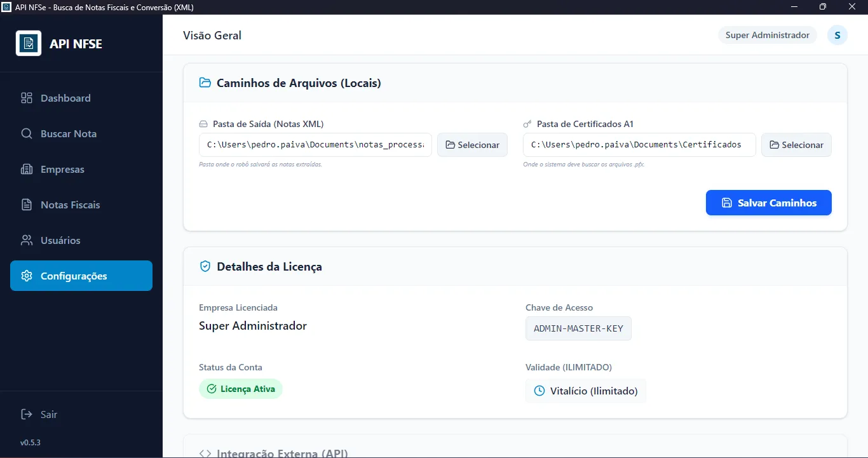Screen dimensions: 868x458
Task: Click the code icon beside Integração Externa
Action: click(x=205, y=453)
